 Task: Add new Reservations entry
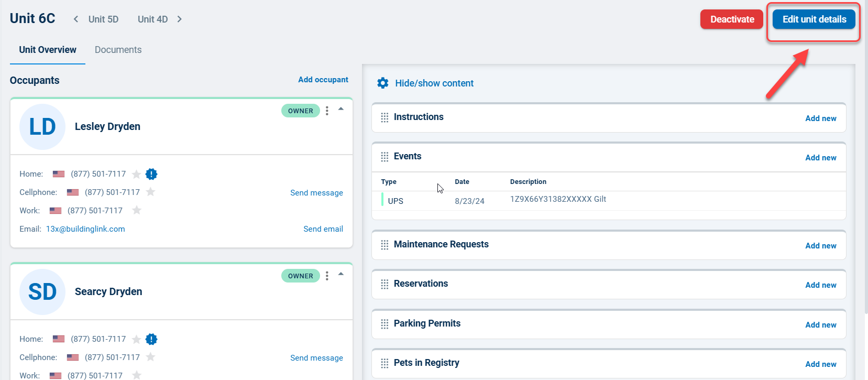821,285
